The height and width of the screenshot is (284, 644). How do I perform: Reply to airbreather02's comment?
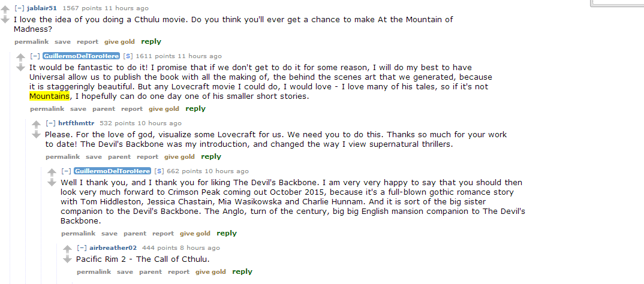click(x=242, y=272)
